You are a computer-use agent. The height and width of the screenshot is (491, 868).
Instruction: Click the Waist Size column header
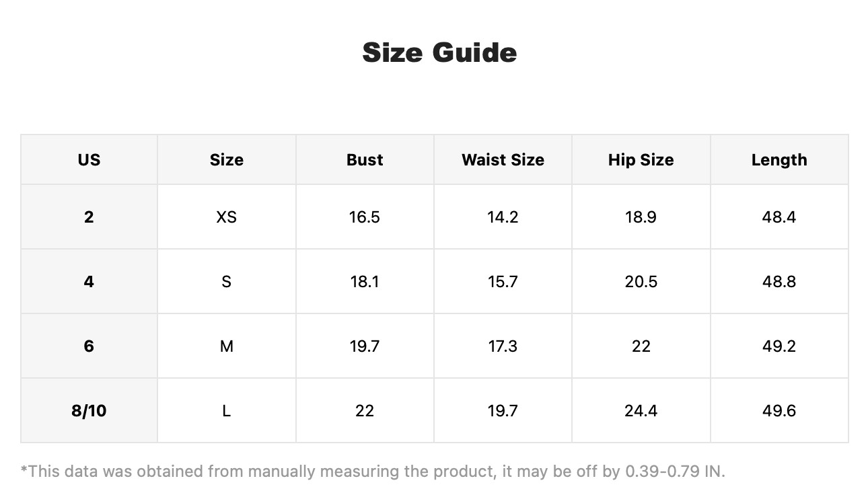pos(503,160)
